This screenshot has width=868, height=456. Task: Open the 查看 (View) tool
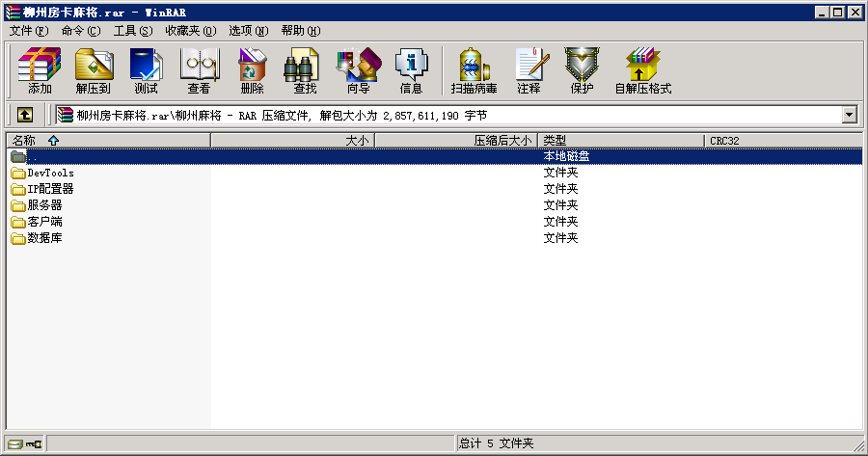point(199,70)
